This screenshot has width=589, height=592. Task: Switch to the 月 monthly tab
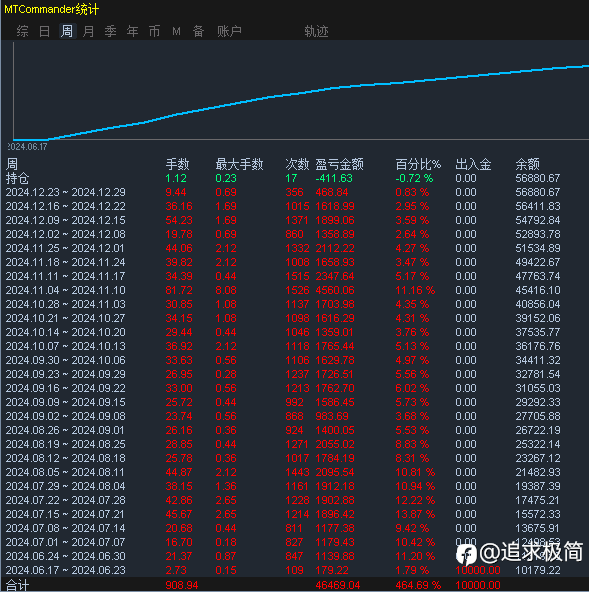(89, 31)
